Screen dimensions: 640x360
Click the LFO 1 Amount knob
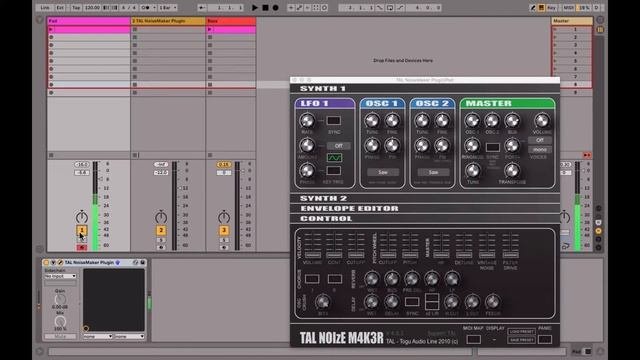coord(307,145)
